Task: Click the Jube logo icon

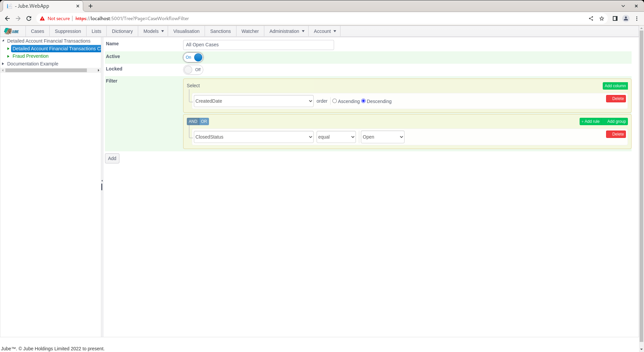Action: click(x=12, y=31)
